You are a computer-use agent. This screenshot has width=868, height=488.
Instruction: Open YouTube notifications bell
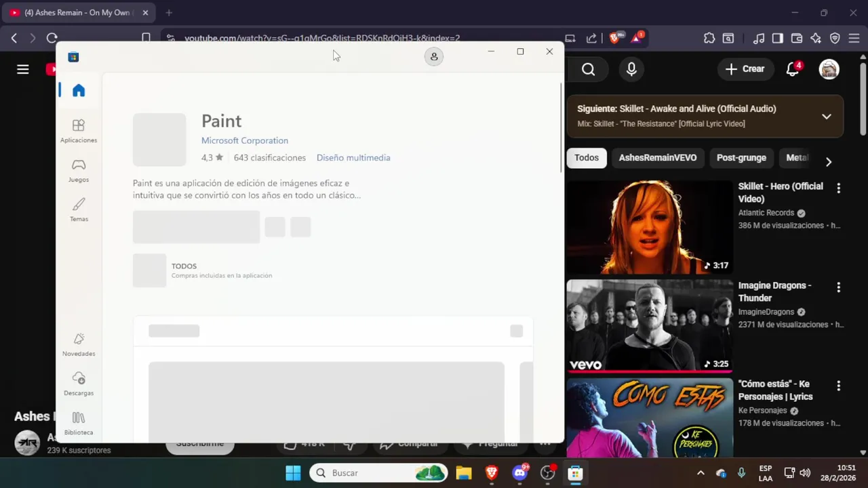(x=792, y=69)
